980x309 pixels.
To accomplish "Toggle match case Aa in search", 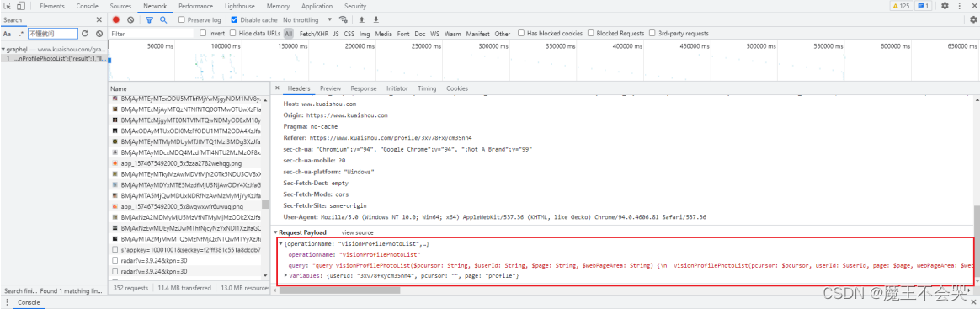I will 7,33.
